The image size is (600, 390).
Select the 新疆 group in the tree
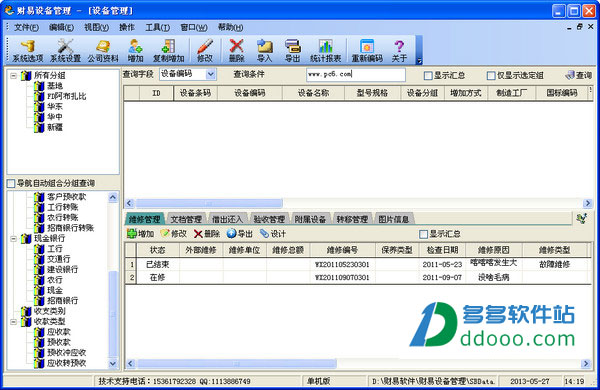click(55, 127)
